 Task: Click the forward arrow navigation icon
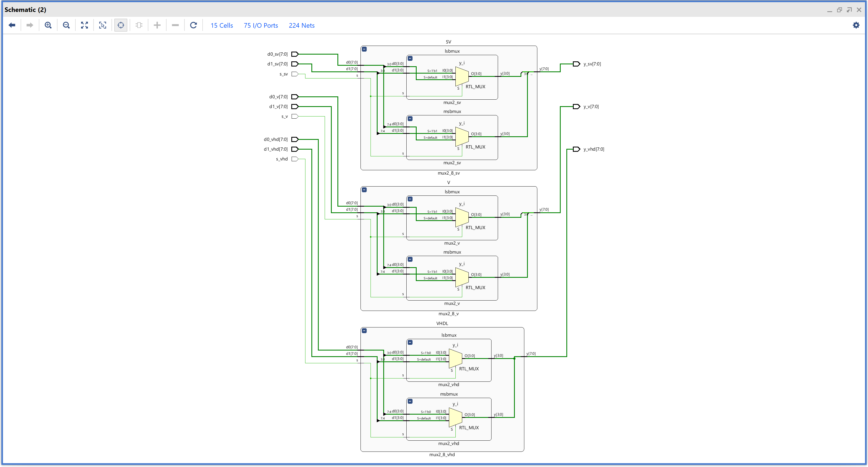tap(30, 25)
